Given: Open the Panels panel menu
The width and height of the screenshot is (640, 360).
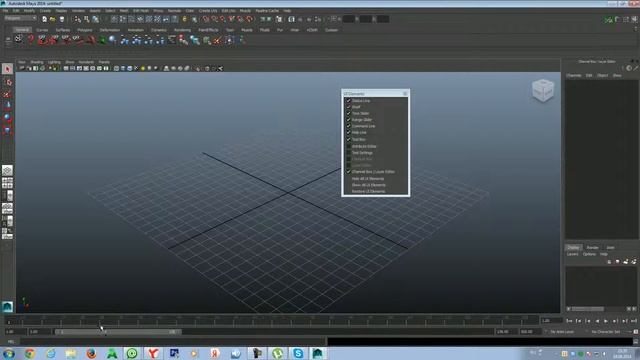Looking at the screenshot, I should 104,62.
